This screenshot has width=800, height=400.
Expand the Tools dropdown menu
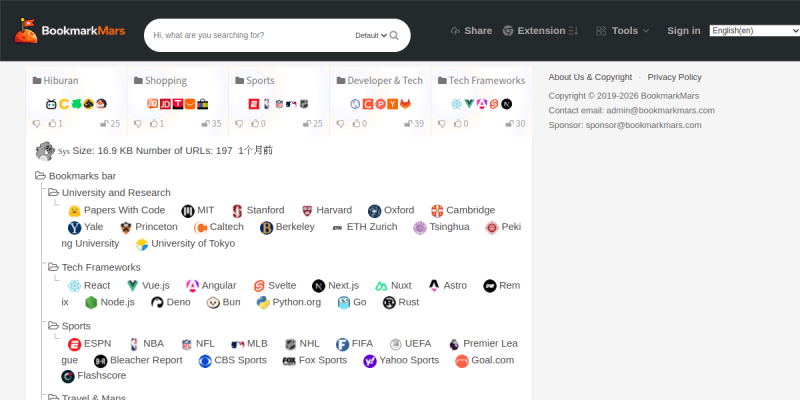[x=623, y=31]
